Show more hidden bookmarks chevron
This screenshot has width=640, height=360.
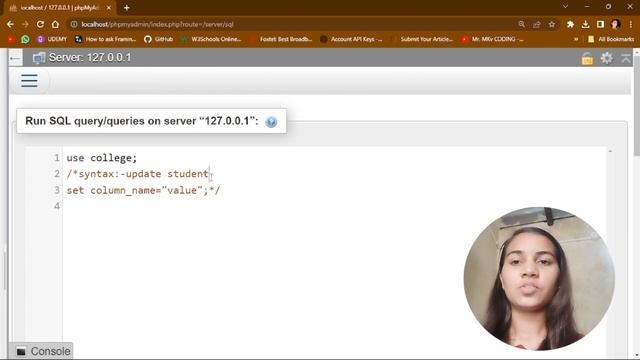(x=576, y=39)
